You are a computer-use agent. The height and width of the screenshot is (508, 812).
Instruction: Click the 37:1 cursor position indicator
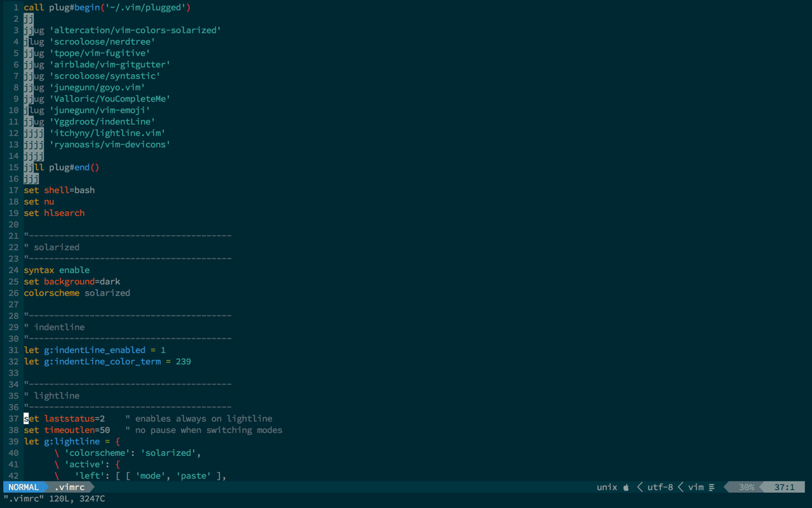click(x=785, y=487)
